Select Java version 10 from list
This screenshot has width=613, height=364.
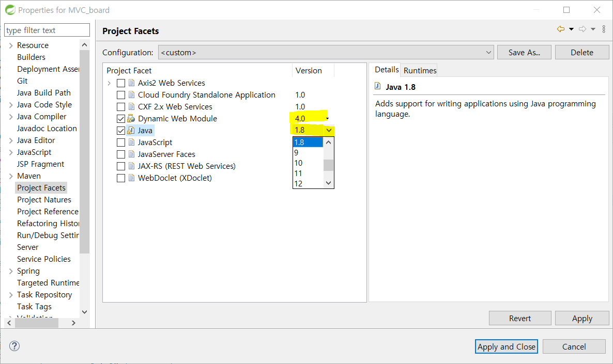point(308,163)
